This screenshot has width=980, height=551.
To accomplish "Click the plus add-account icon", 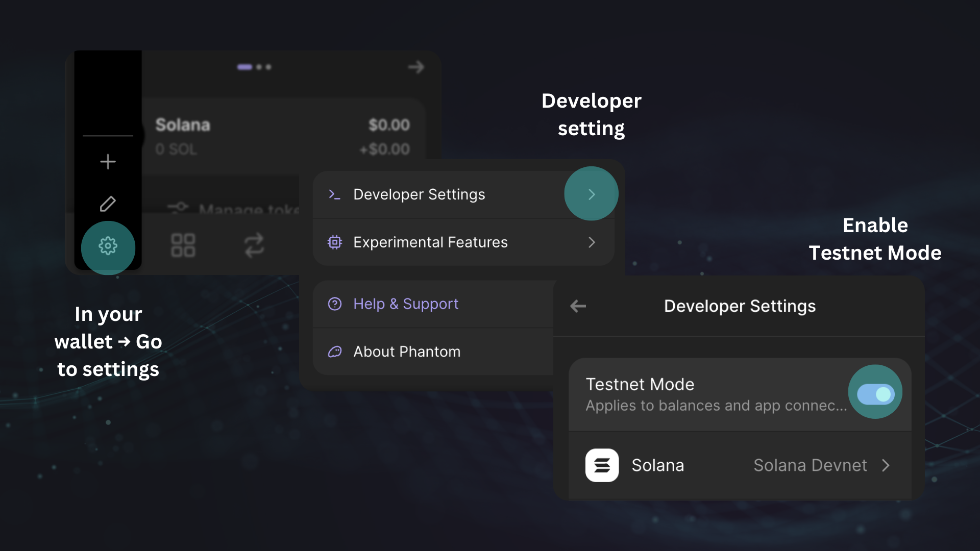I will tap(108, 162).
